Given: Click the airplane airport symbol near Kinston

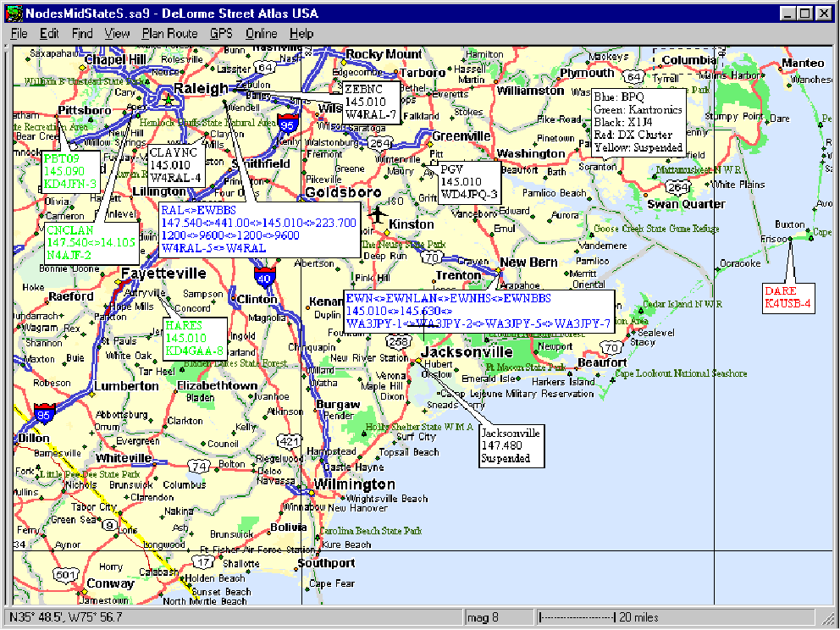Looking at the screenshot, I should pyautogui.click(x=377, y=214).
